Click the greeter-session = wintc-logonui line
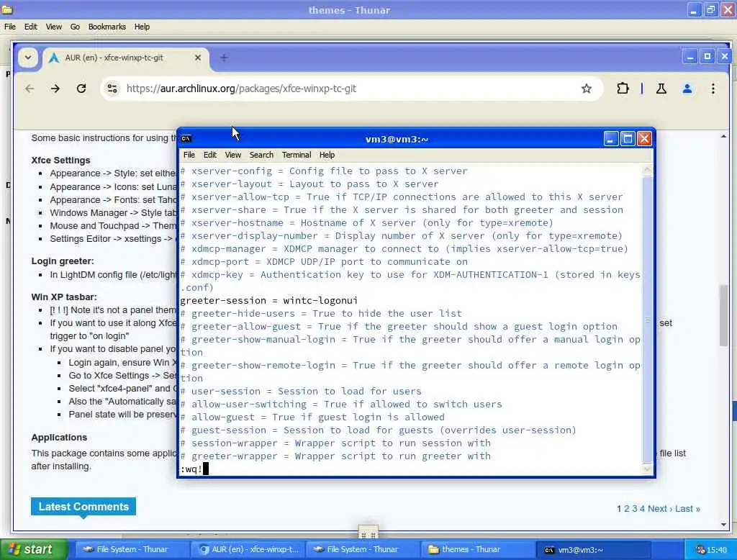Screen dimensions: 737x560 [x=269, y=300]
